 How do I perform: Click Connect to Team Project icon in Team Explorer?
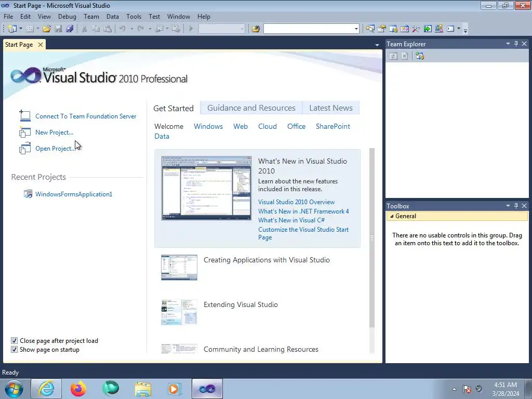pyautogui.click(x=420, y=56)
